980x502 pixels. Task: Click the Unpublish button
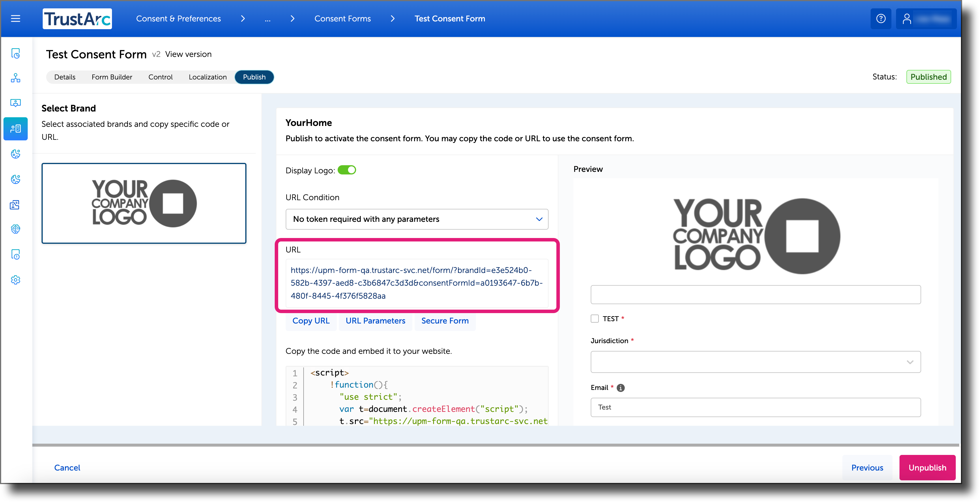tap(927, 467)
